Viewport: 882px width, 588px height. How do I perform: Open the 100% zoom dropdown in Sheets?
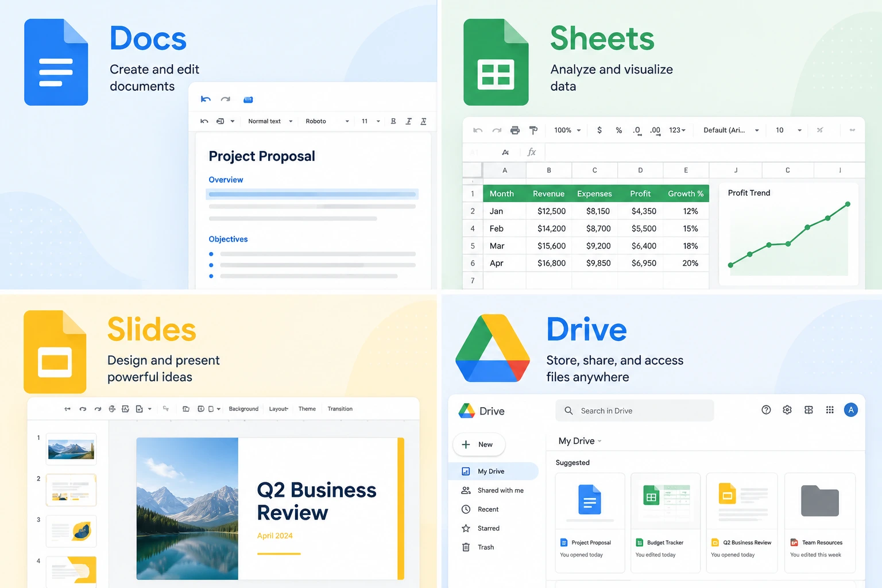(567, 130)
